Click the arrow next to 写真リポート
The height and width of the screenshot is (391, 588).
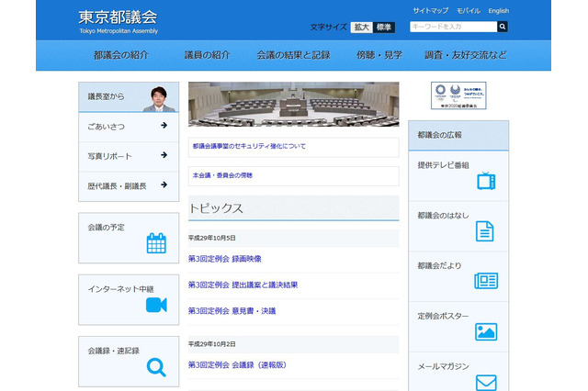click(164, 155)
